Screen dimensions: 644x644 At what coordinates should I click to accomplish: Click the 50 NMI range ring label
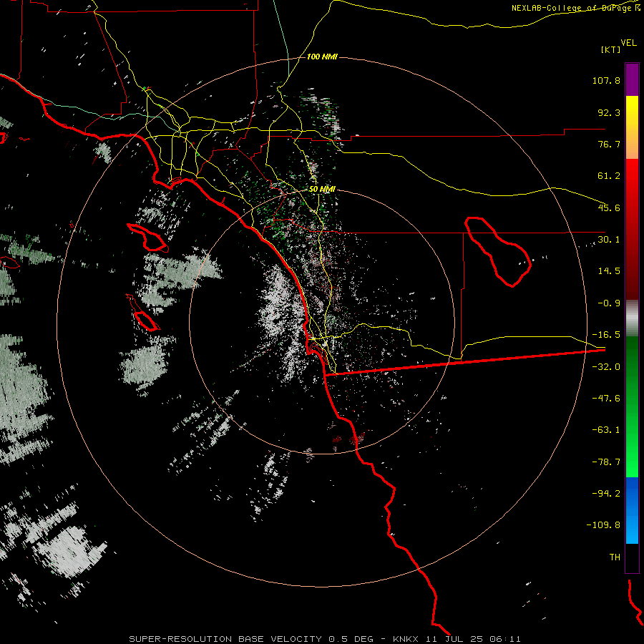(x=322, y=190)
